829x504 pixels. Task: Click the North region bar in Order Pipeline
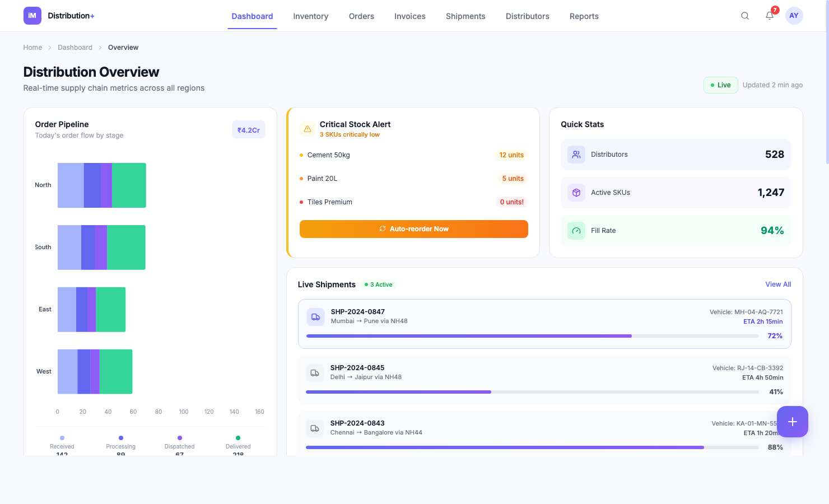tap(101, 185)
